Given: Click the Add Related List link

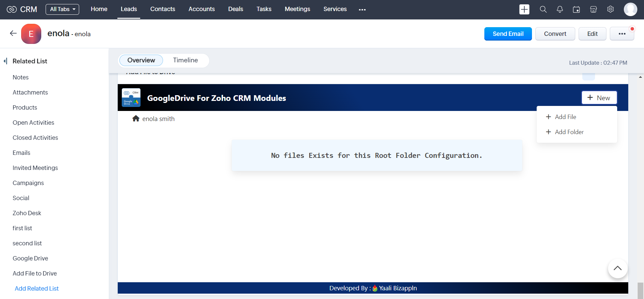Looking at the screenshot, I should point(37,289).
